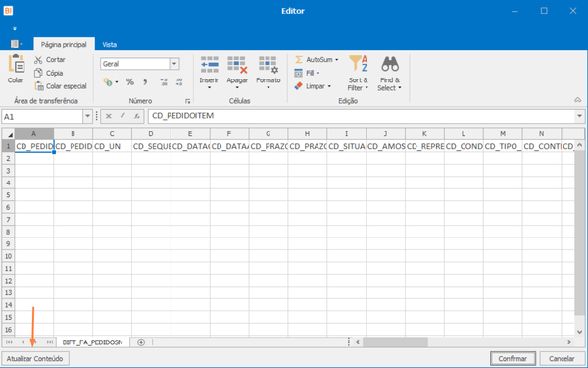The image size is (588, 368).
Task: Click the Cortar scissors icon
Action: click(x=38, y=60)
